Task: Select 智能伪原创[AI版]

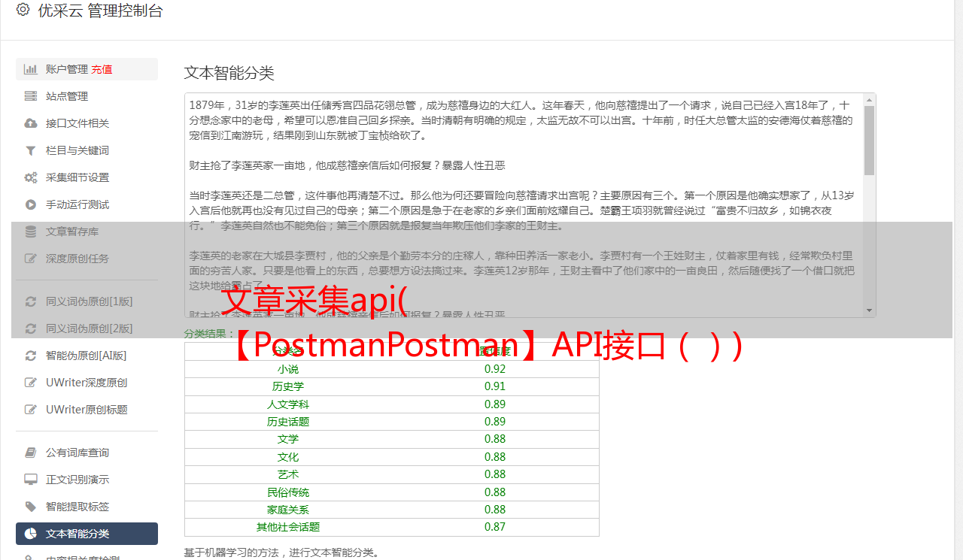Action: pyautogui.click(x=87, y=356)
